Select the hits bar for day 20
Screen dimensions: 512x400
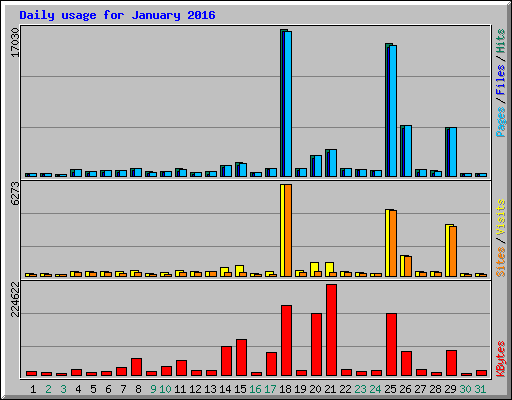click(x=316, y=166)
